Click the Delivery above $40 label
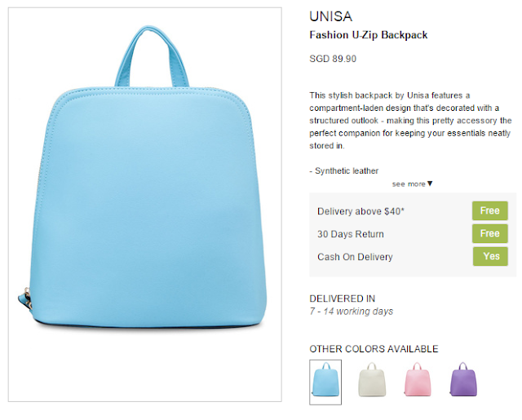The width and height of the screenshot is (522, 420). coord(361,211)
